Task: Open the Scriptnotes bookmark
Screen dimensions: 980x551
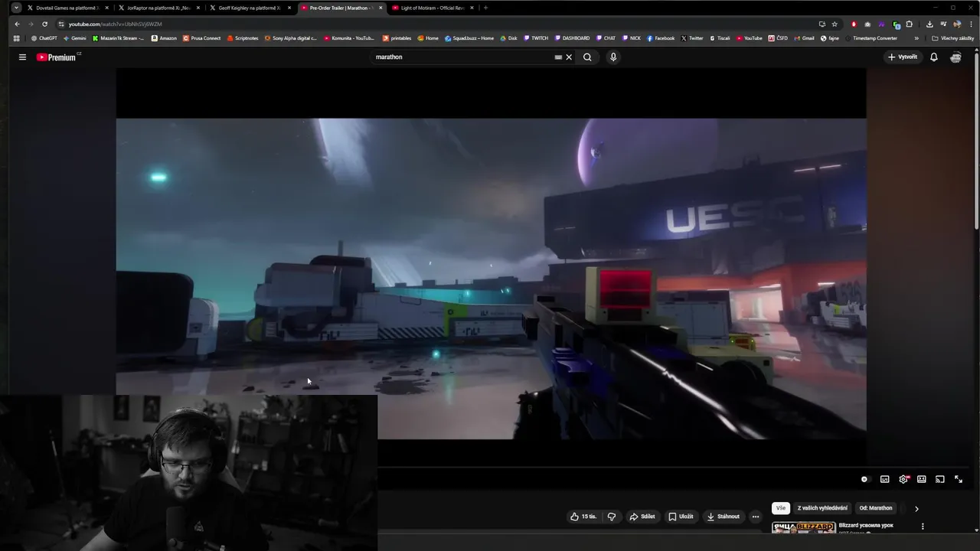Action: coord(243,38)
